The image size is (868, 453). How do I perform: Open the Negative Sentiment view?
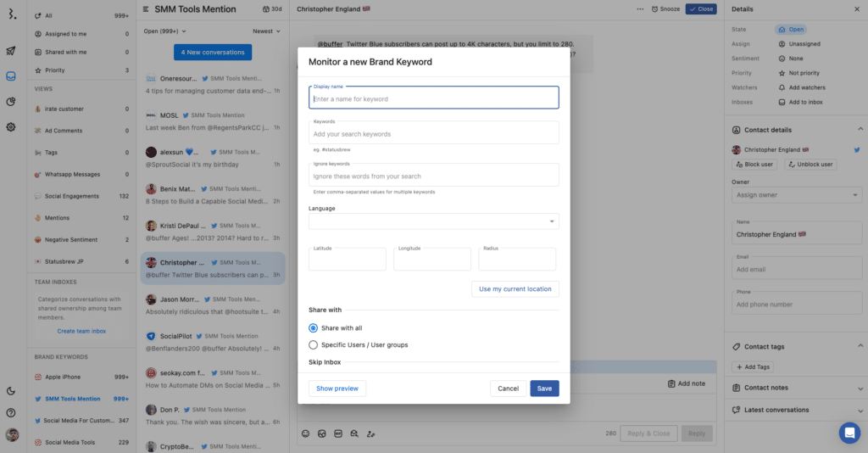click(x=81, y=240)
